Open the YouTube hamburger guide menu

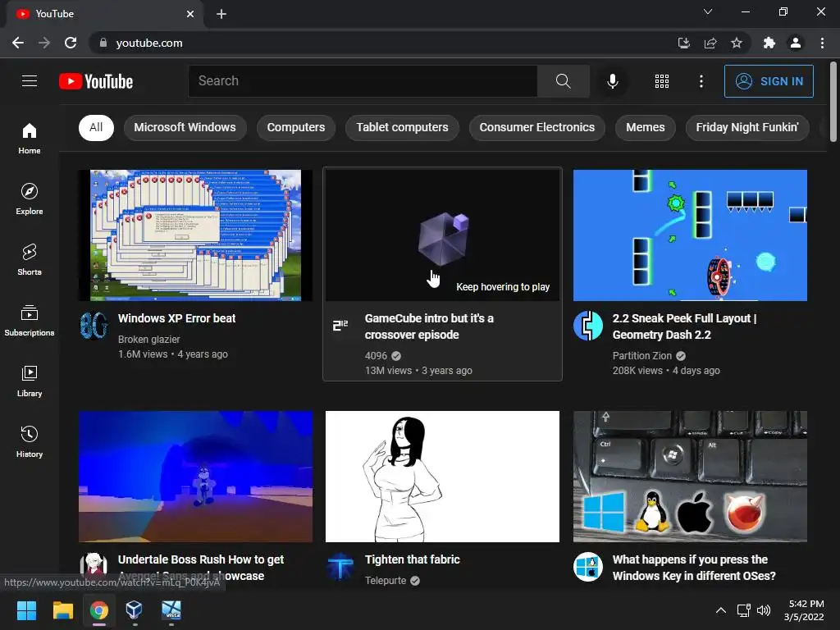click(30, 81)
